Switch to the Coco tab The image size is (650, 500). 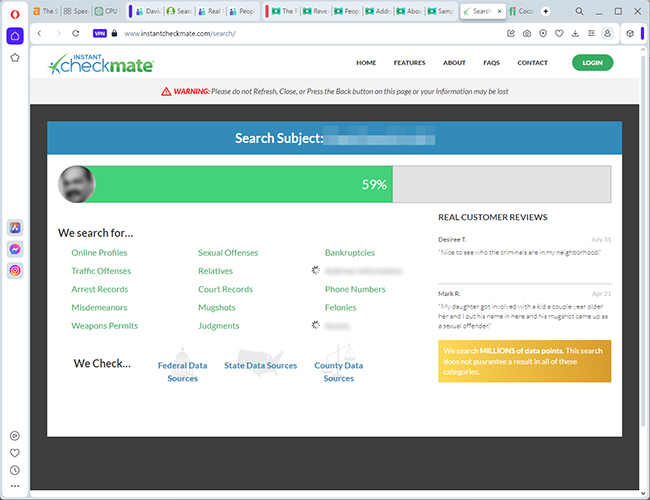[522, 11]
